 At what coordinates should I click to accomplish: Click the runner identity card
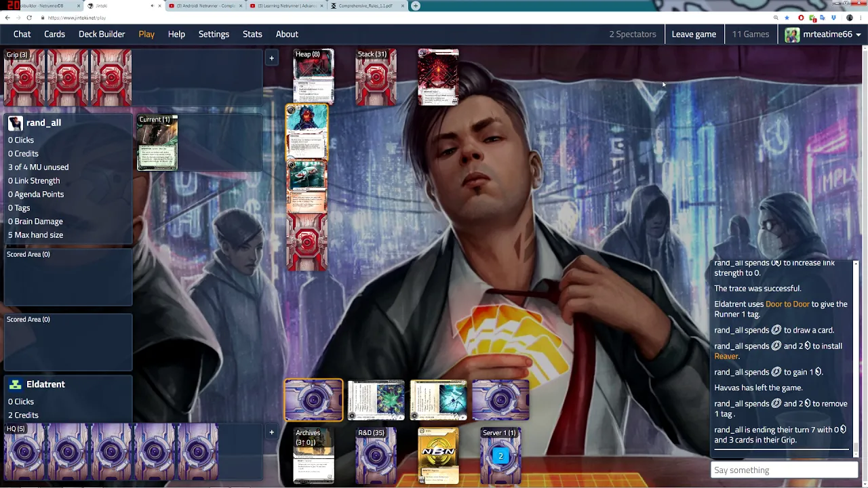coord(438,77)
